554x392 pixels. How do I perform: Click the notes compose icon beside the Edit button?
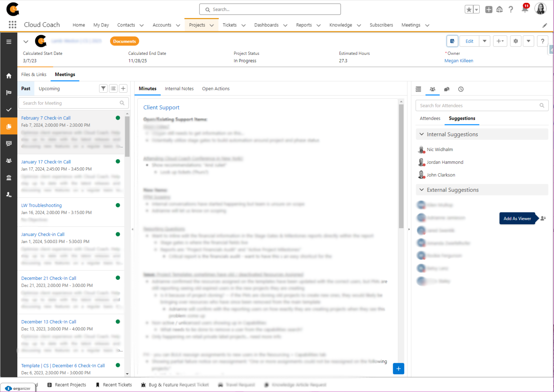pyautogui.click(x=452, y=41)
